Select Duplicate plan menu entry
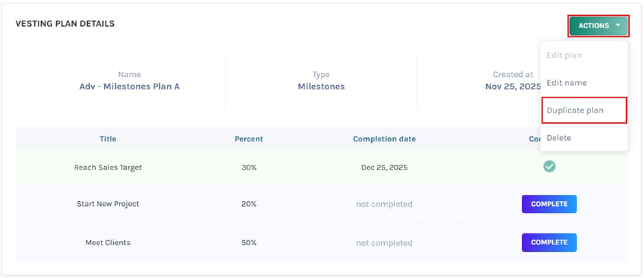This screenshot has height=278, width=644. click(575, 110)
